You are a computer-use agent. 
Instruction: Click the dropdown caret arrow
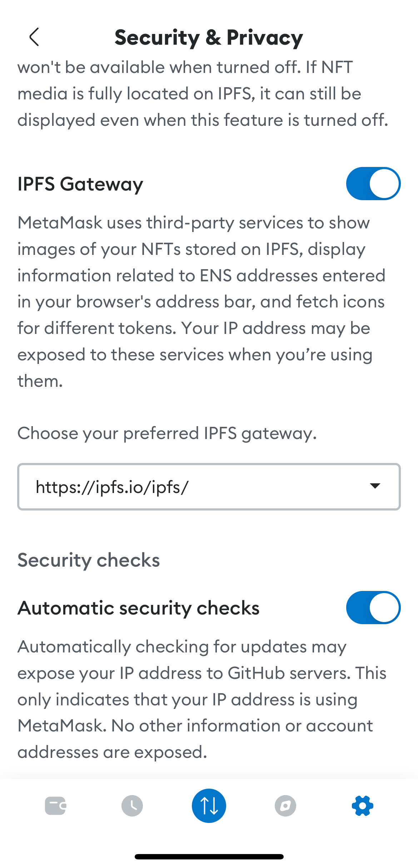pyautogui.click(x=375, y=486)
